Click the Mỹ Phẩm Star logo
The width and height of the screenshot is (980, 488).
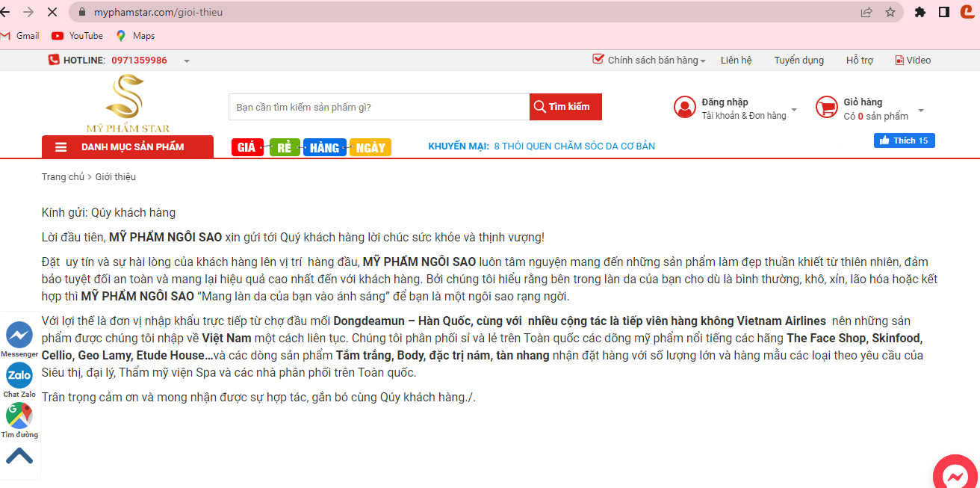pyautogui.click(x=128, y=104)
